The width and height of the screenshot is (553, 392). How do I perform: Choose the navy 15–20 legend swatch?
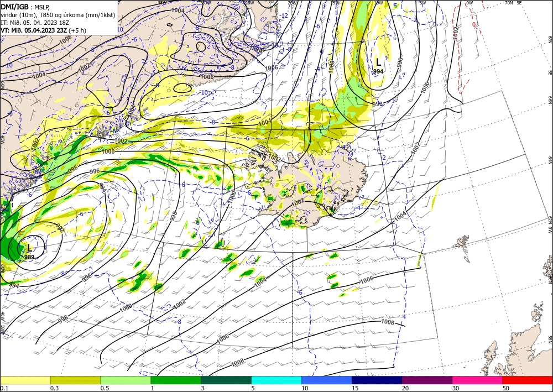(x=377, y=380)
